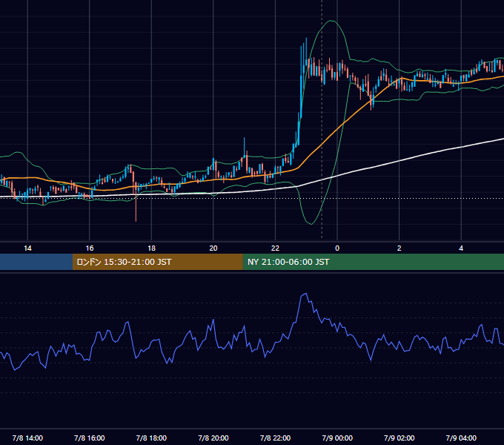Click the 7/9 04:00 date label
The height and width of the screenshot is (445, 504).
[461, 438]
